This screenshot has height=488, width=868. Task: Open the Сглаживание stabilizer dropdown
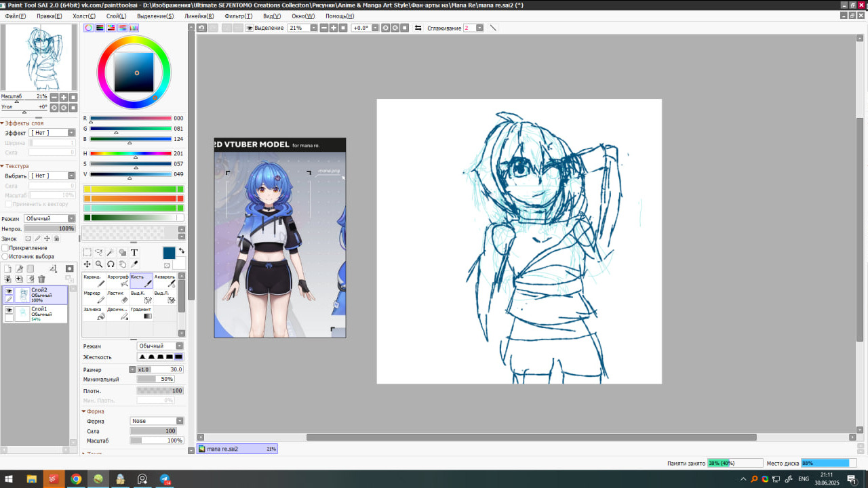click(479, 28)
